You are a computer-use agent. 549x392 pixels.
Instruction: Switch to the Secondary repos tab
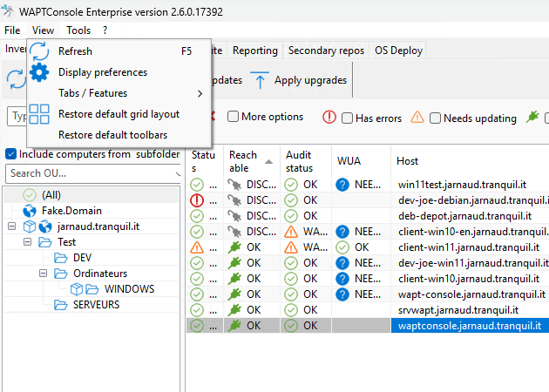pos(325,51)
